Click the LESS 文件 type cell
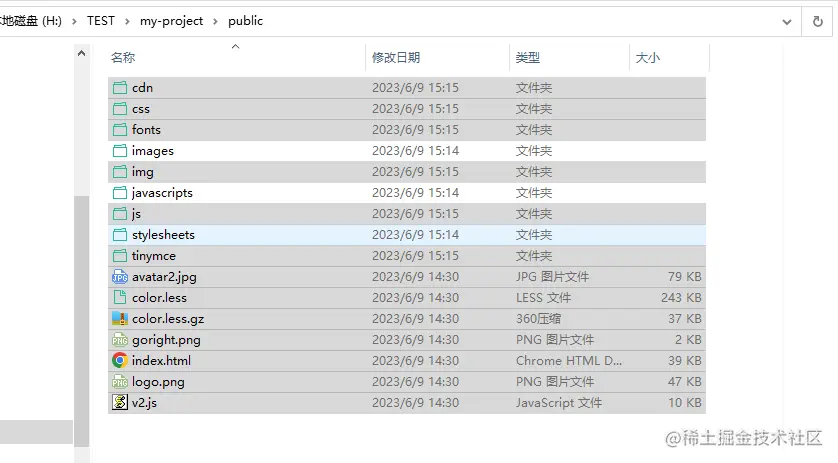The height and width of the screenshot is (463, 838). pyautogui.click(x=543, y=298)
